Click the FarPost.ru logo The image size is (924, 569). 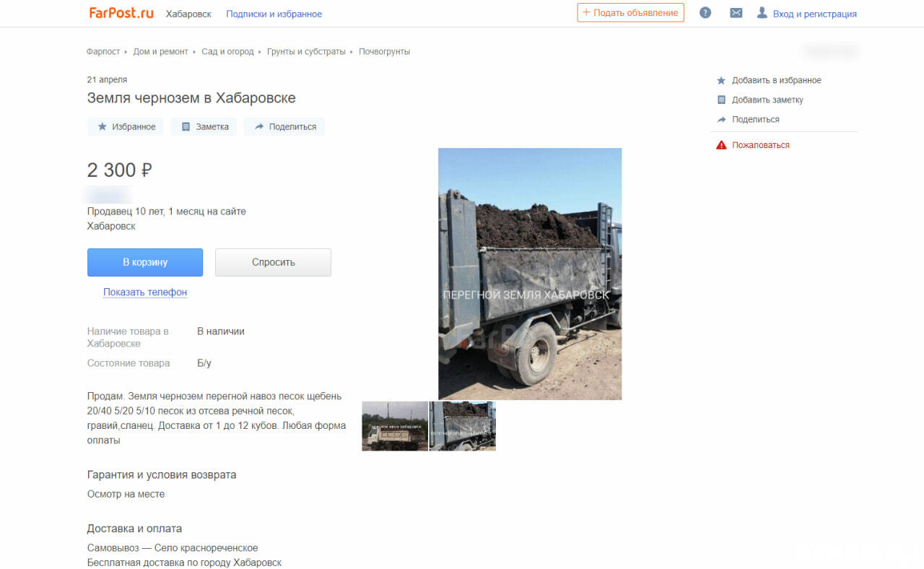pos(121,13)
